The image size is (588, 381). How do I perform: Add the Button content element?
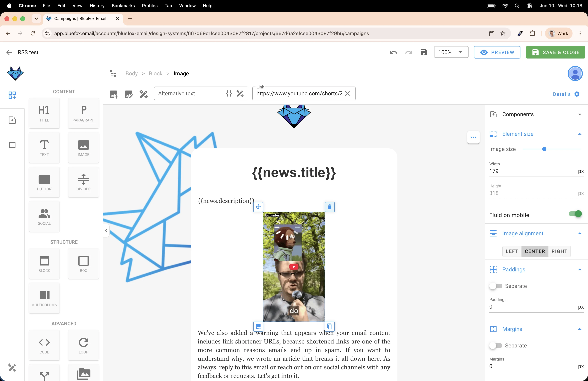pos(44,182)
